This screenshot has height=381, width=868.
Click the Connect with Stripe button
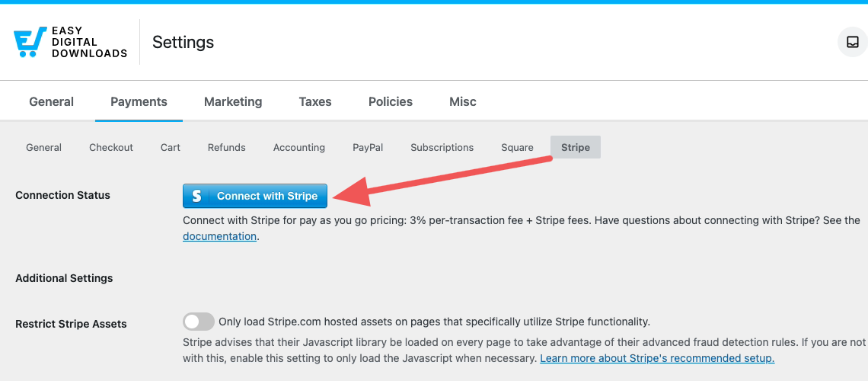click(x=255, y=196)
